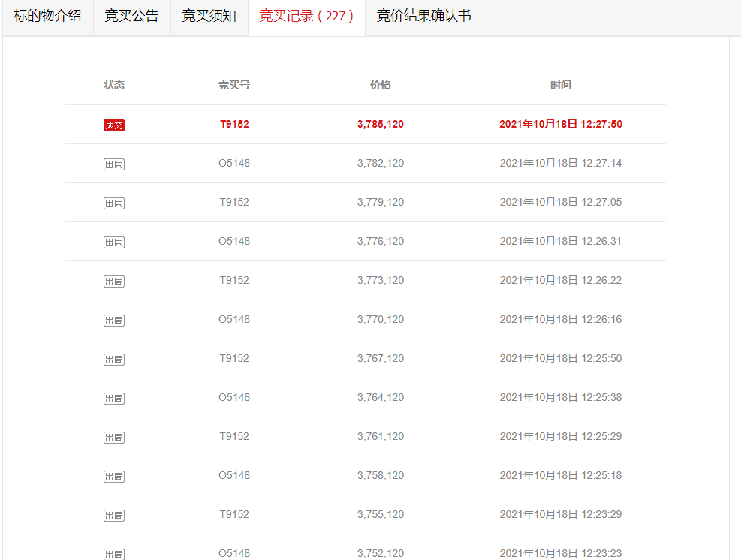
Task: Click the price 3,776,120
Action: (381, 242)
